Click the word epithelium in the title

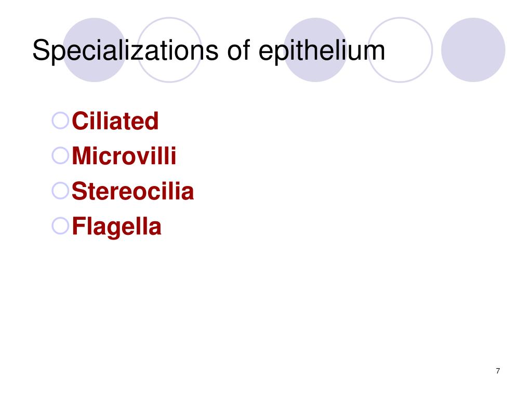tap(322, 51)
